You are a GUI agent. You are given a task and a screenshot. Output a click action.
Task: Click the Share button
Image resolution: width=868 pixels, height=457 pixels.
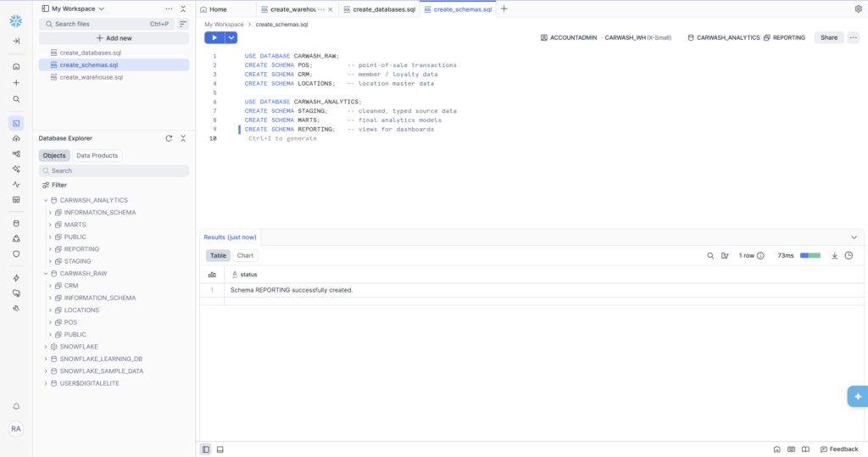tap(828, 37)
